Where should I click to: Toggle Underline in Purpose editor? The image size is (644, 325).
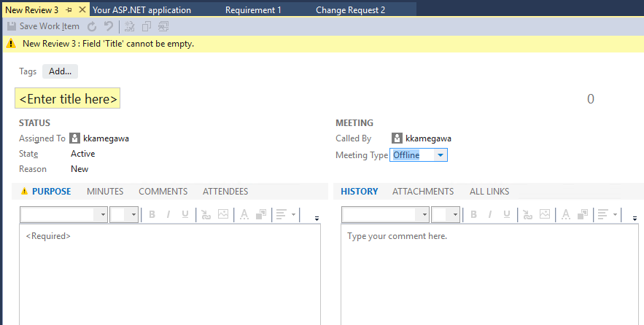[x=185, y=214]
